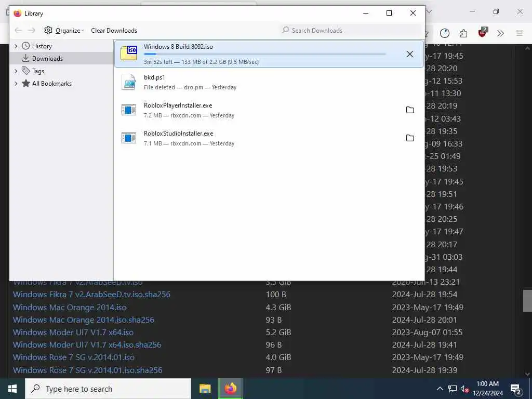Show RobloxStudioInstaller.exe in its folder

(x=410, y=138)
